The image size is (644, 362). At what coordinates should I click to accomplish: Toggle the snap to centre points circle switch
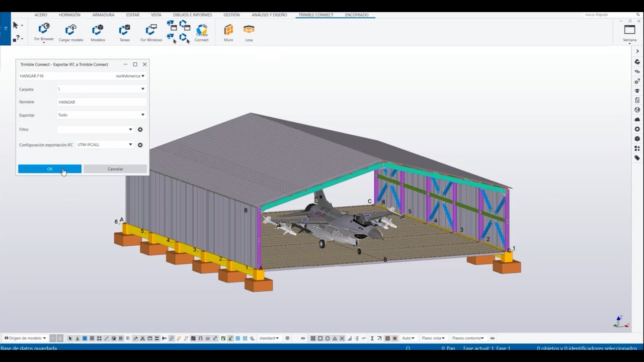click(328, 338)
